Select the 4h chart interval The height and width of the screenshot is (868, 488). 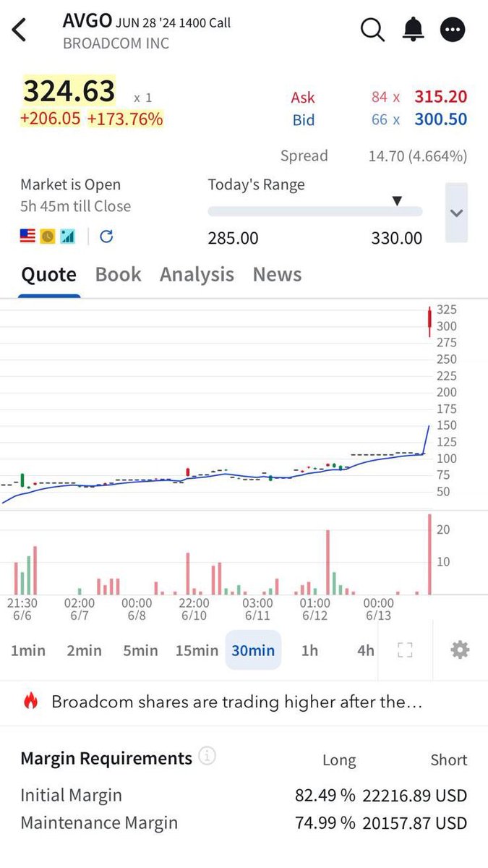pyautogui.click(x=366, y=650)
